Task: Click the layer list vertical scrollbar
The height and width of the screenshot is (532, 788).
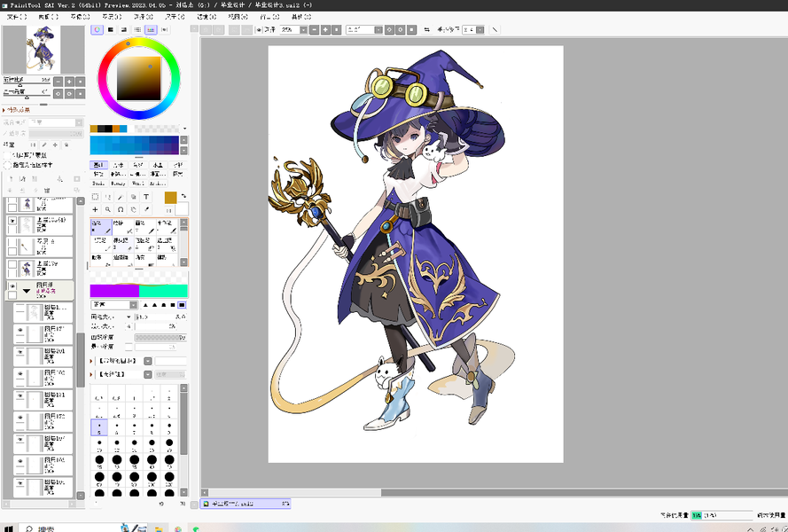Action: pos(81,348)
